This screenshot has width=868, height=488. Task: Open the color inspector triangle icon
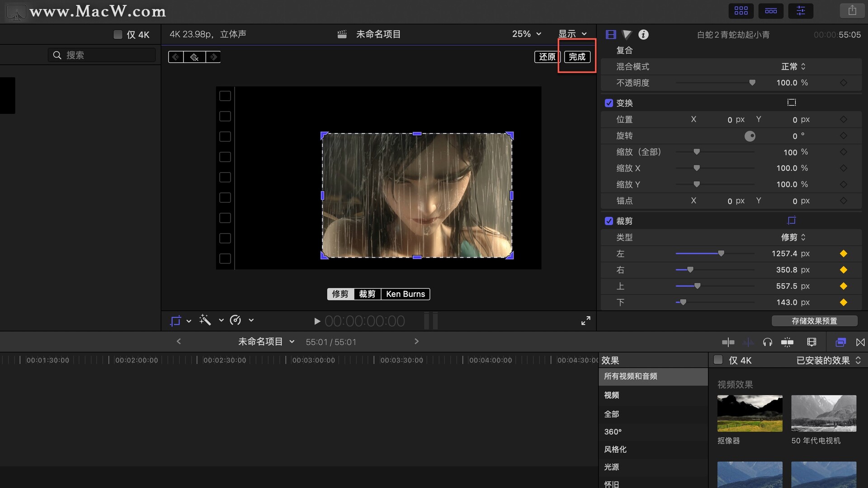[x=627, y=34]
